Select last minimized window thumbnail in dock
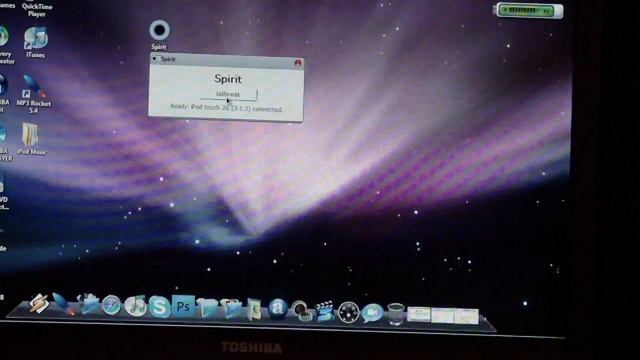 (467, 316)
